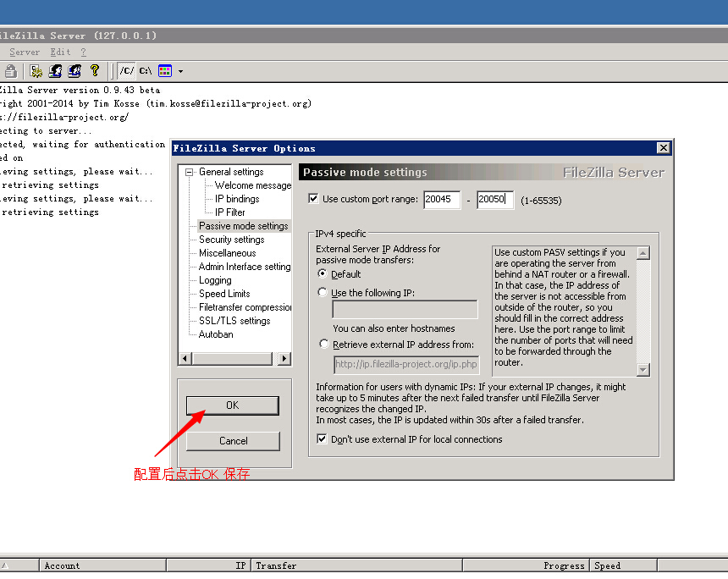Image resolution: width=728 pixels, height=579 pixels.
Task: Select General settings in the options tree
Action: click(x=231, y=172)
